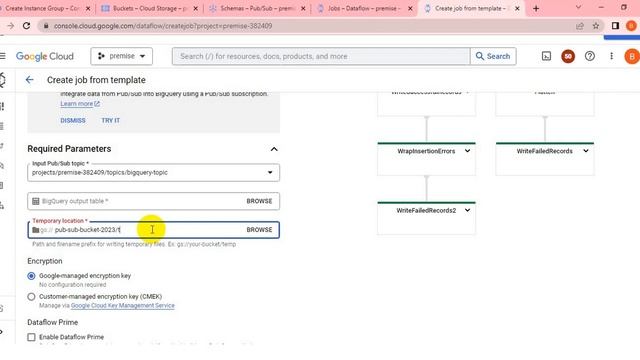
Task: Click the Dataflow Prime heading
Action: (53, 322)
